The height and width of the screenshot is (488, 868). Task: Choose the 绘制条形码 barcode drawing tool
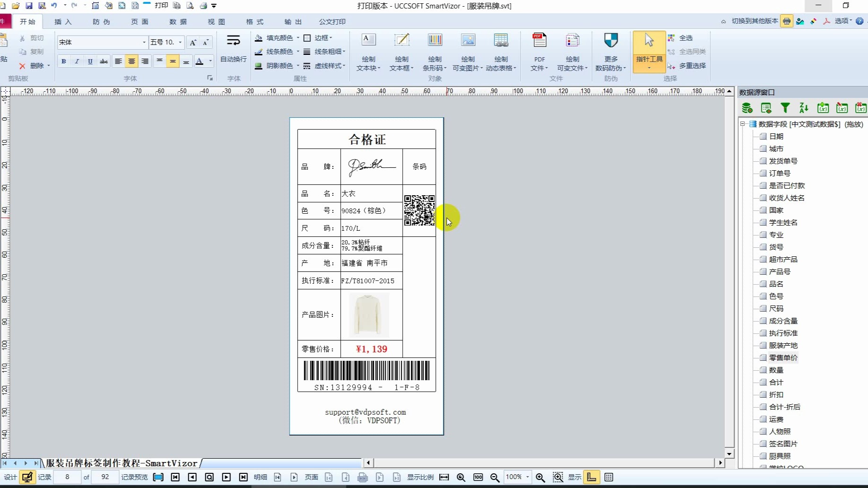[435, 52]
